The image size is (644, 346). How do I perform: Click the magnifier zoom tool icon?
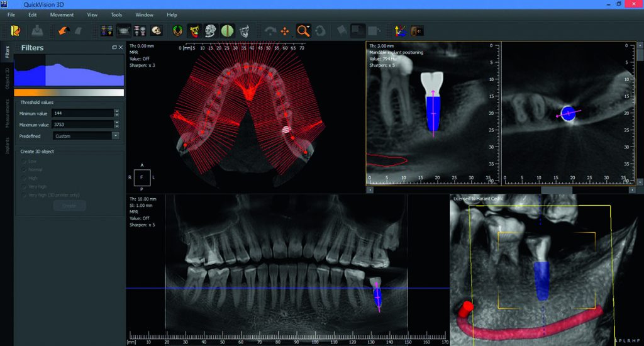(x=303, y=30)
